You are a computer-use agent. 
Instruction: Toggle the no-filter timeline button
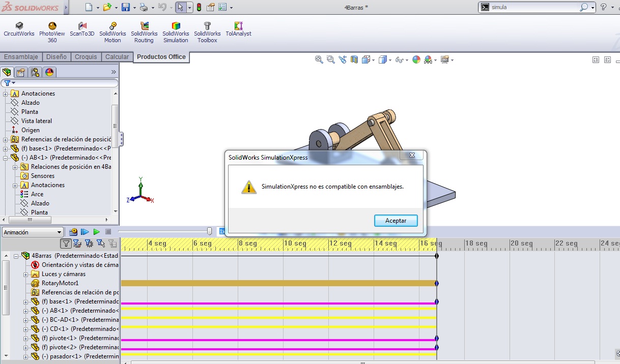tap(66, 244)
